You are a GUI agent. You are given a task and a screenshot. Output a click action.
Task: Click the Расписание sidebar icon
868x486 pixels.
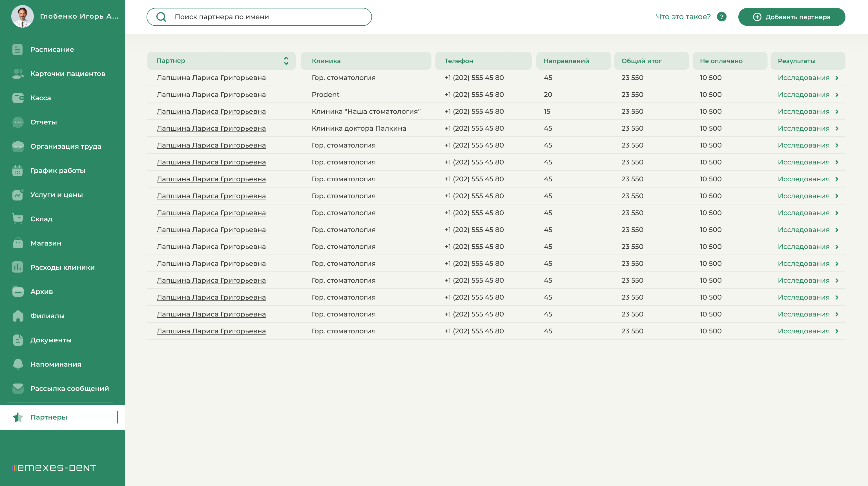click(x=17, y=50)
